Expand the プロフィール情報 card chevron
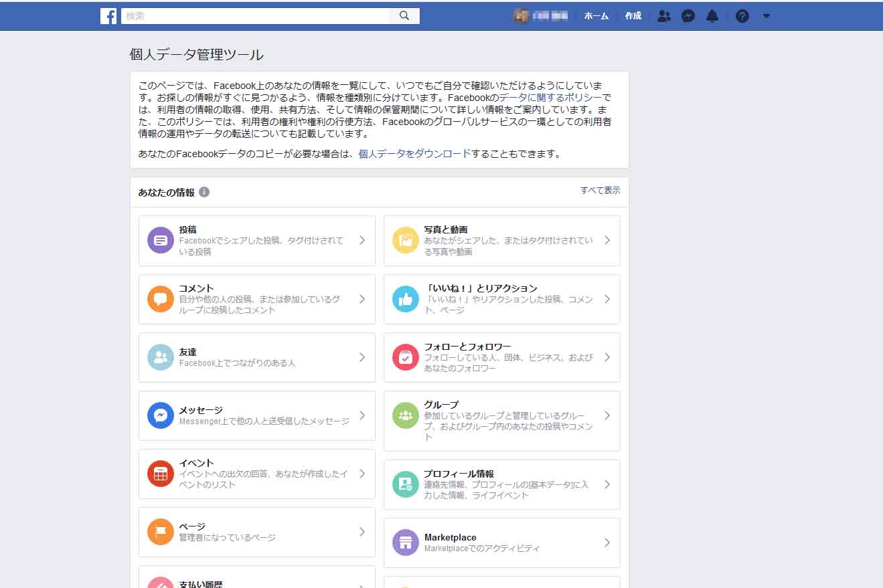The width and height of the screenshot is (883, 588). click(x=607, y=484)
